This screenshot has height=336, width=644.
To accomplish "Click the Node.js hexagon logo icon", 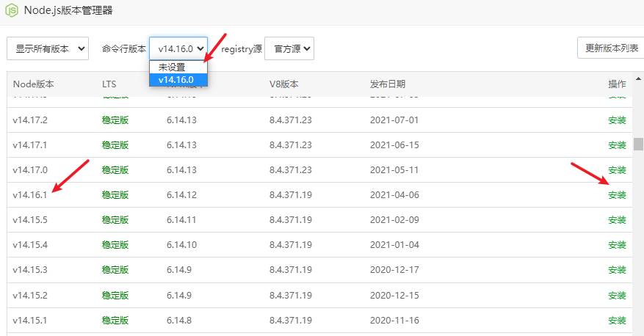I will click(12, 10).
